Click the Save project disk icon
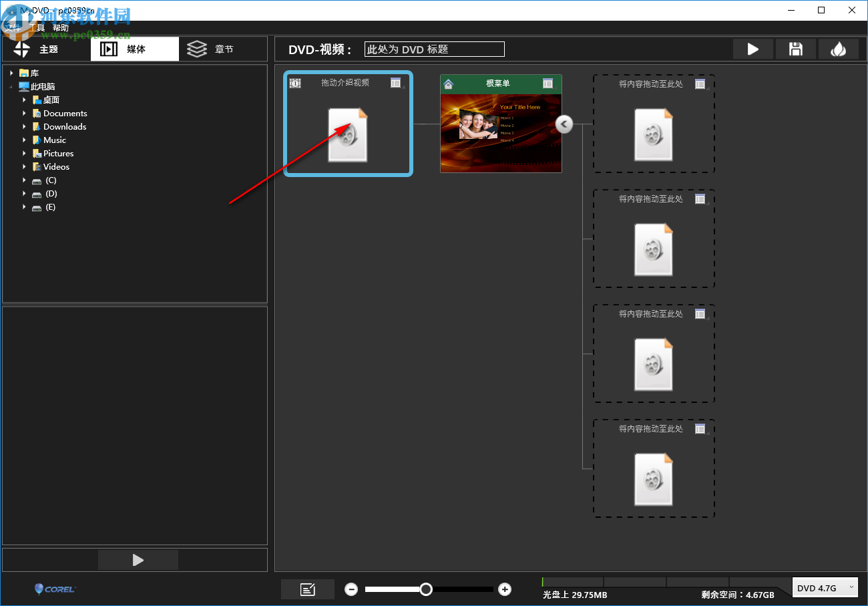 coord(795,49)
